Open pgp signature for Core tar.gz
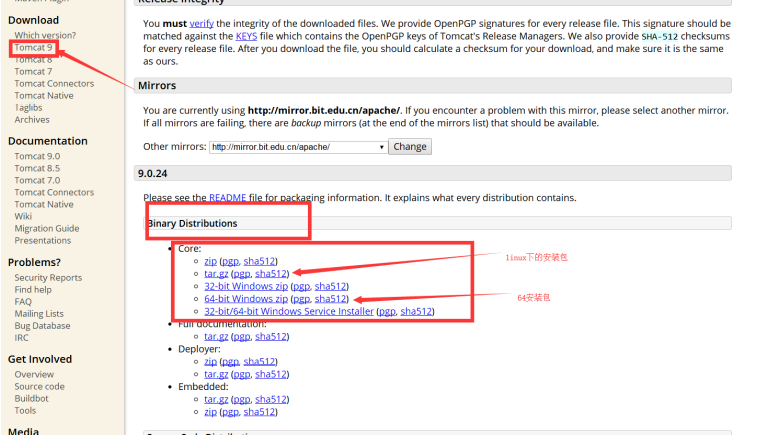The width and height of the screenshot is (777, 444). pos(242,274)
